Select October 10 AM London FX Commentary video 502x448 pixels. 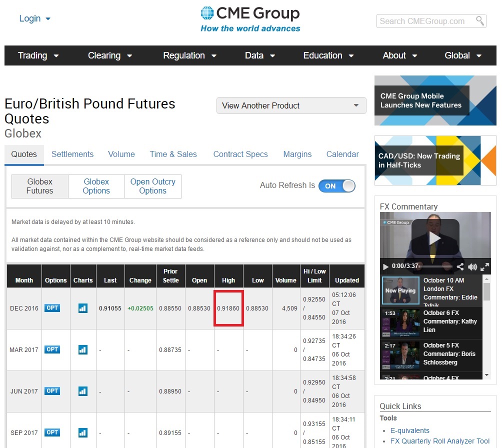(x=431, y=291)
